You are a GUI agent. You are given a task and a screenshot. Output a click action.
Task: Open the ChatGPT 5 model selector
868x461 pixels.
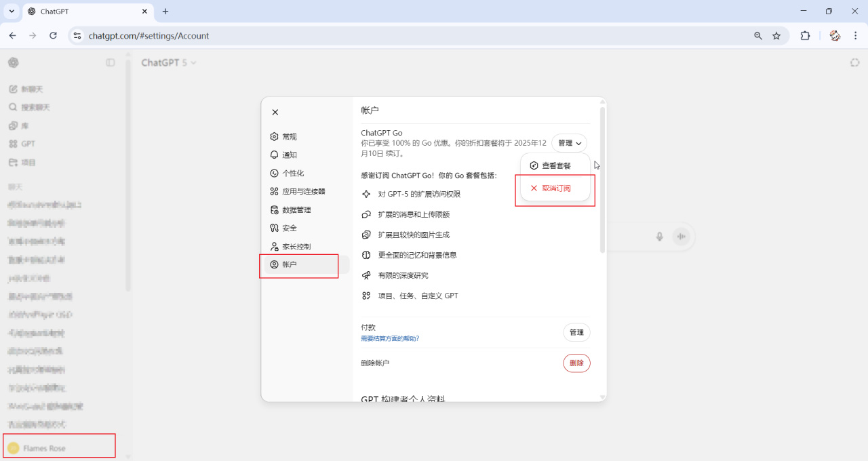pyautogui.click(x=169, y=62)
